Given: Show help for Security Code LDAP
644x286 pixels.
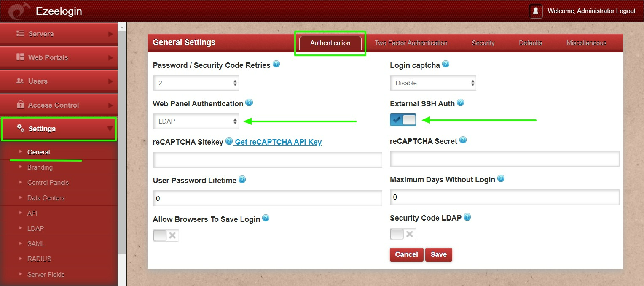Looking at the screenshot, I should tap(467, 217).
